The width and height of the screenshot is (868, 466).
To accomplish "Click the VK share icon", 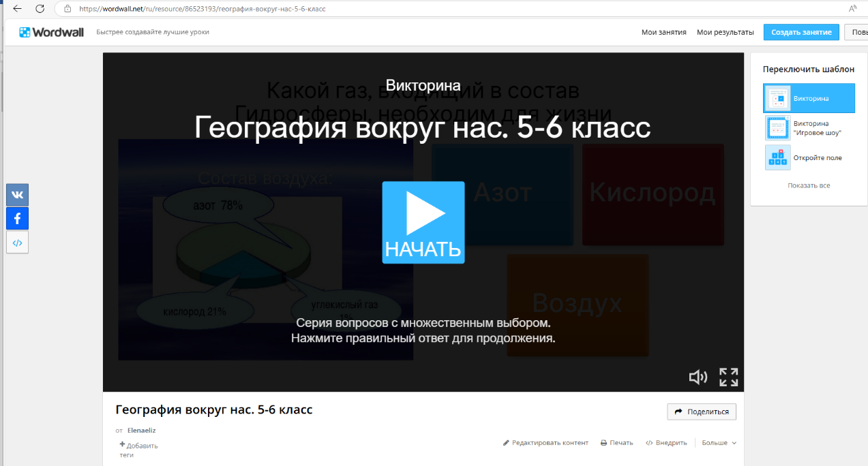I will click(x=17, y=195).
